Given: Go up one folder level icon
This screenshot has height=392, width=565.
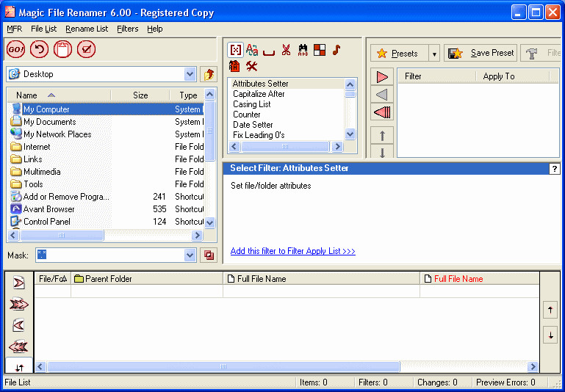Looking at the screenshot, I should coord(209,75).
